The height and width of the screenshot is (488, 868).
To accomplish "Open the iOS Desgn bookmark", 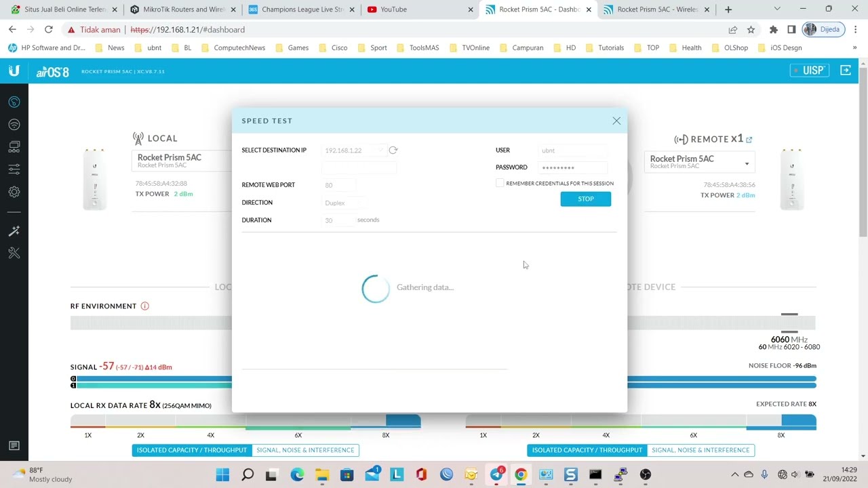I will pyautogui.click(x=779, y=48).
